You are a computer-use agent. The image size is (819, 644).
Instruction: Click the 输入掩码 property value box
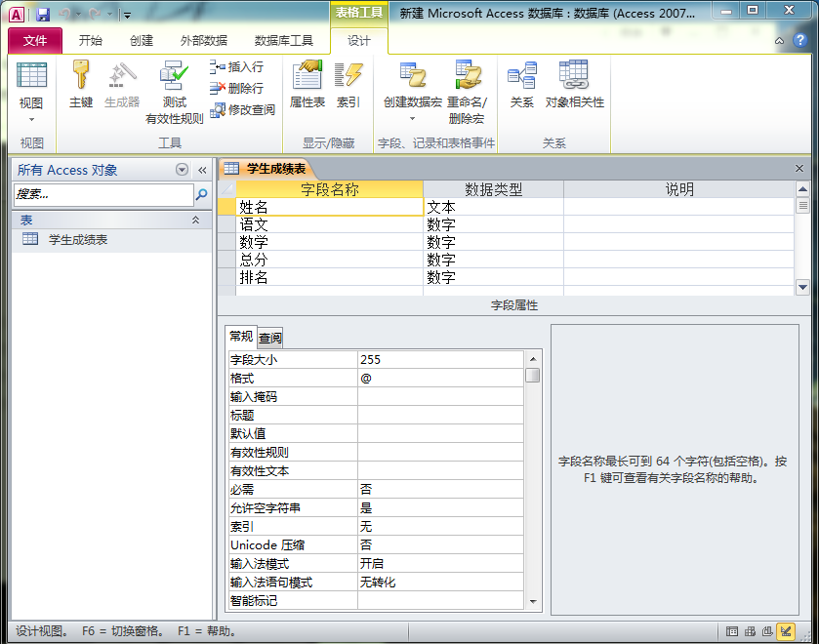[x=441, y=397]
